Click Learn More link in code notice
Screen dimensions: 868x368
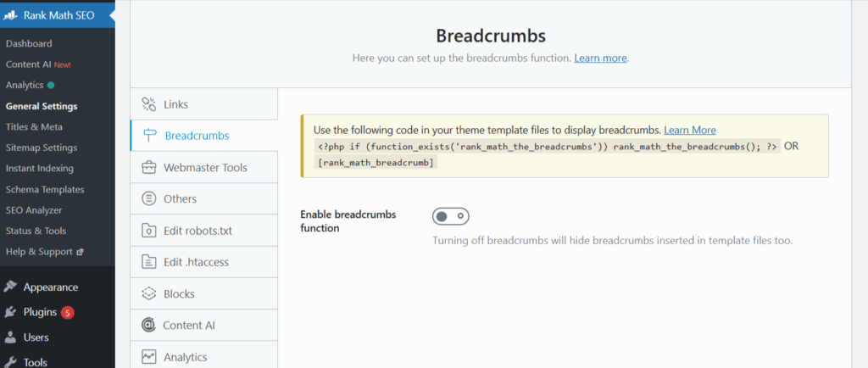(690, 130)
